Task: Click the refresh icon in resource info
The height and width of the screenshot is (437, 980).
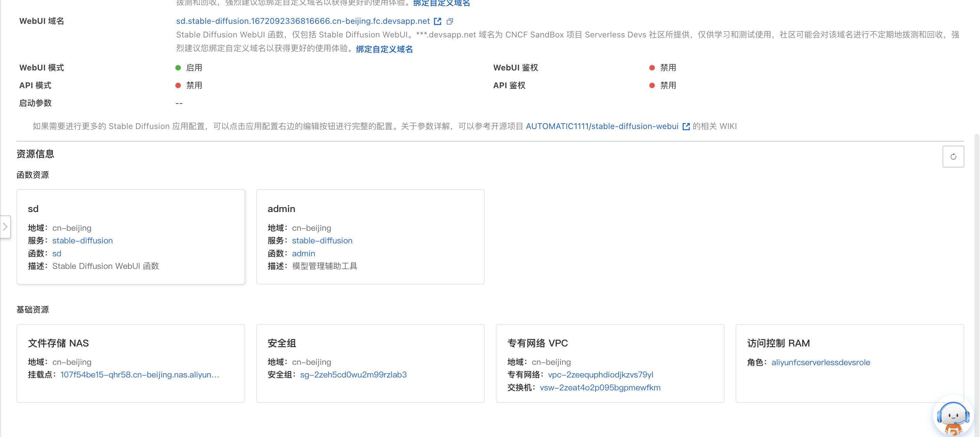Action: click(953, 156)
